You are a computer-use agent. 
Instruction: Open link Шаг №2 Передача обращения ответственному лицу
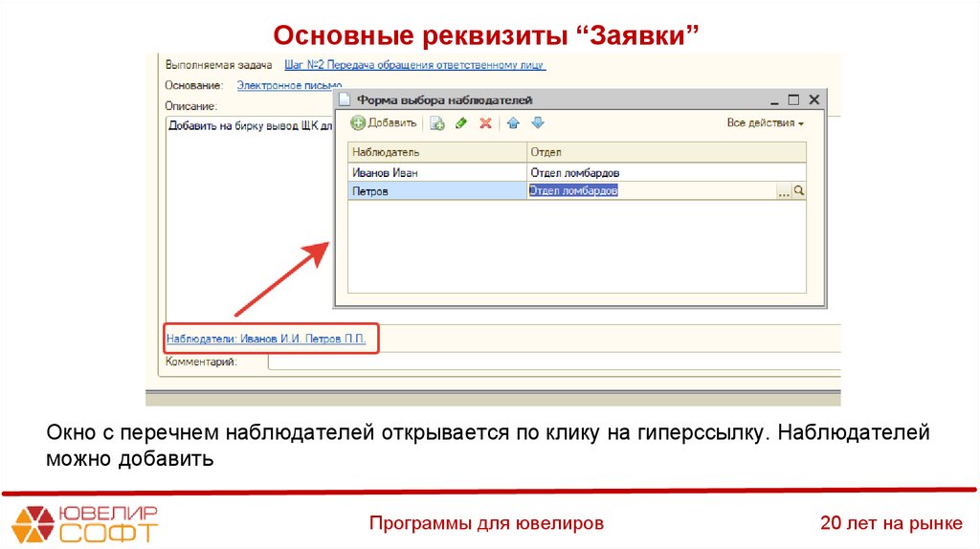[x=415, y=65]
